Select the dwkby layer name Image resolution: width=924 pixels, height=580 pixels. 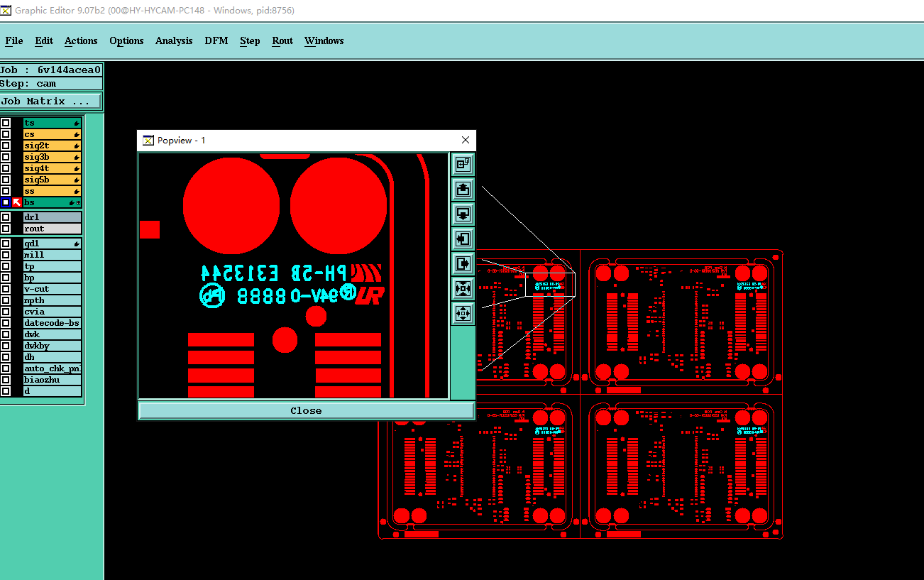(x=53, y=346)
